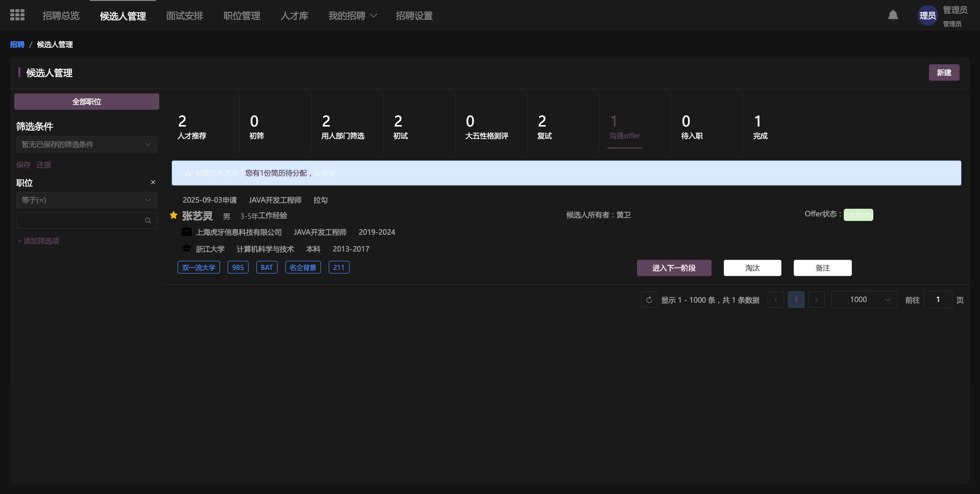
Task: Toggle the star next to 张艺灵
Action: click(x=174, y=215)
